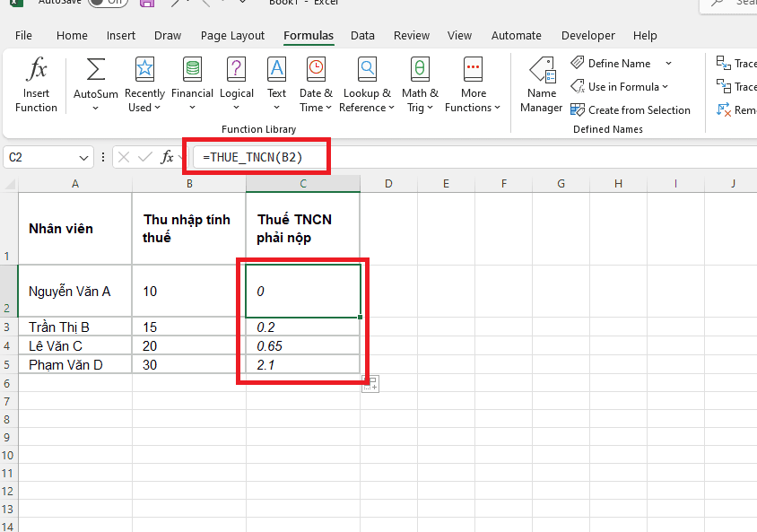Open the Automate tab
Viewport: 757px width, 532px height.
(x=516, y=36)
